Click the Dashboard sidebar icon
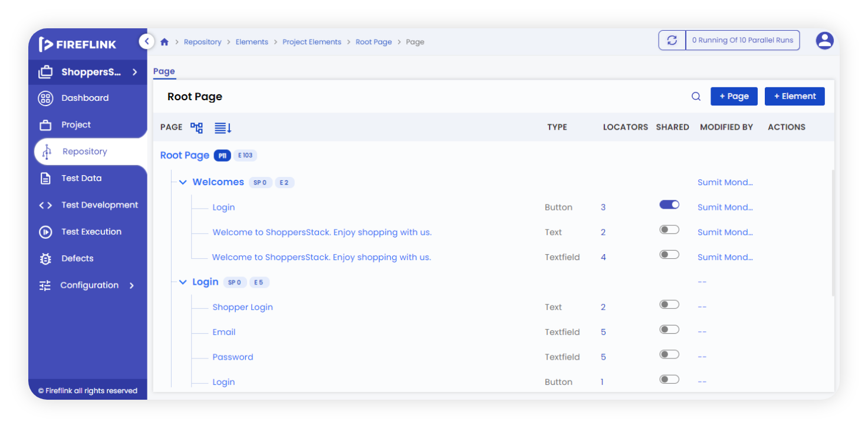The height and width of the screenshot is (428, 868). [x=45, y=98]
